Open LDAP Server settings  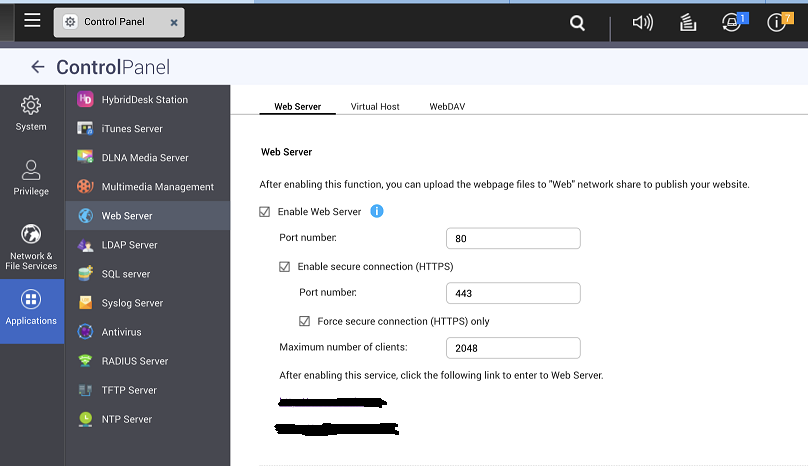tap(148, 245)
